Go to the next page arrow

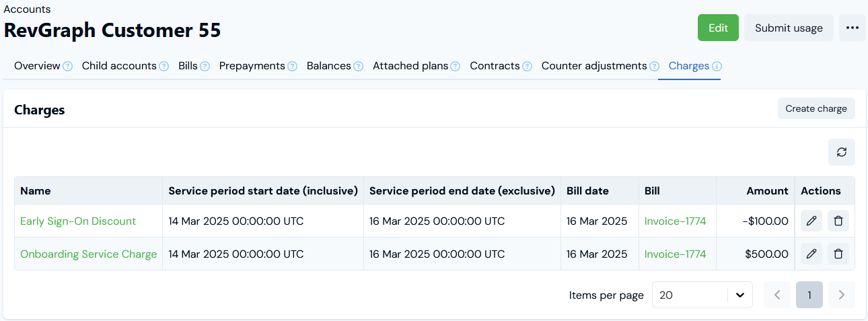click(x=841, y=295)
